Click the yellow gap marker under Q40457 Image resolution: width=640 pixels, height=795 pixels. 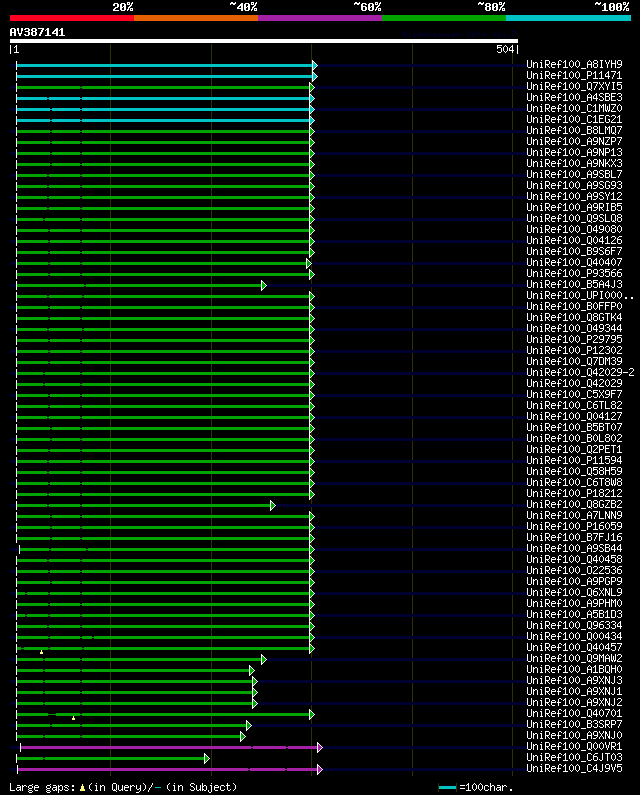(x=42, y=652)
